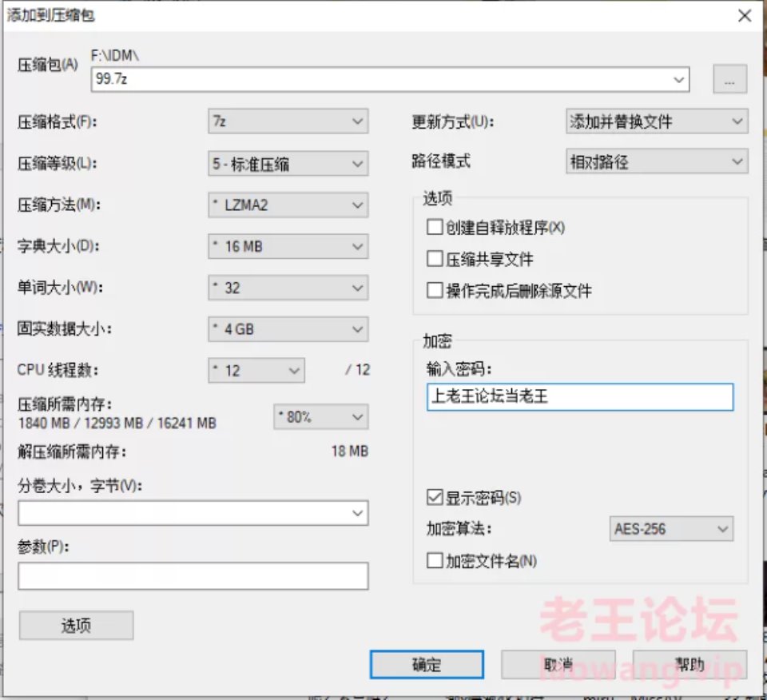
Task: Click the 帮助 help button
Action: [690, 664]
